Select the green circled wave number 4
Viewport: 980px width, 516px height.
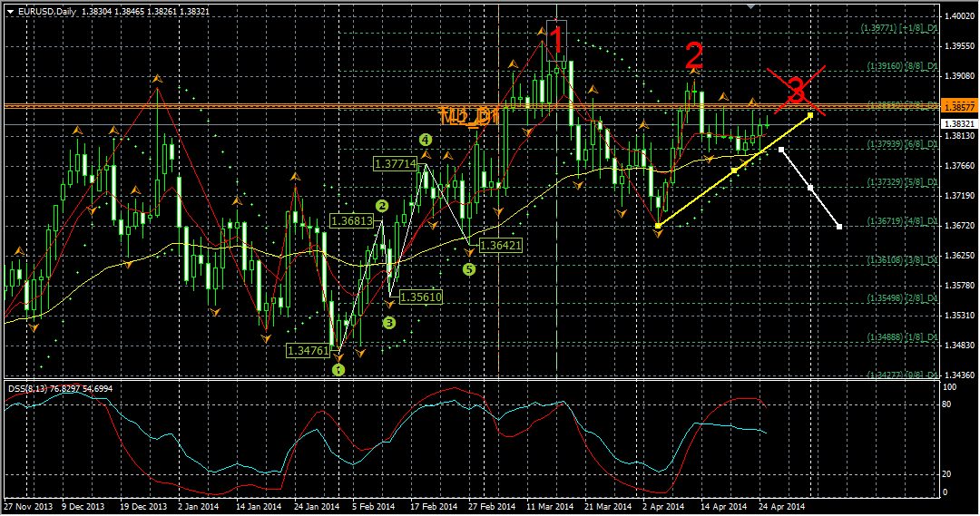pos(426,140)
